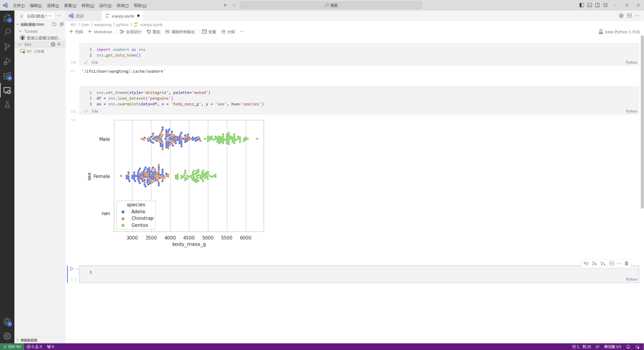Open sidebar views and more actions menu
Image resolution: width=644 pixels, height=350 pixels.
coord(59,16)
